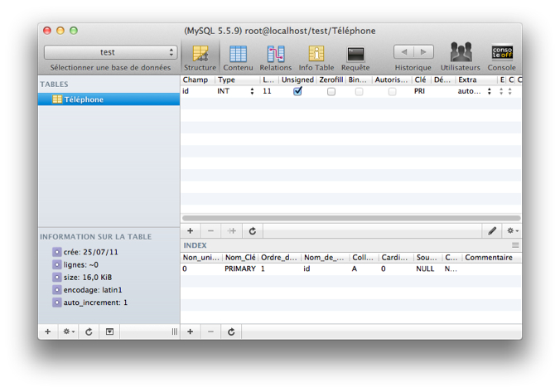Screen dimensions: 560x392
Task: Add a new index
Action: [191, 332]
